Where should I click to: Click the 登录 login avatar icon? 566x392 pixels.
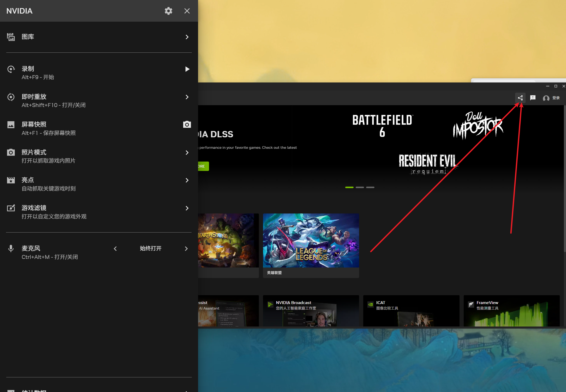click(x=546, y=98)
